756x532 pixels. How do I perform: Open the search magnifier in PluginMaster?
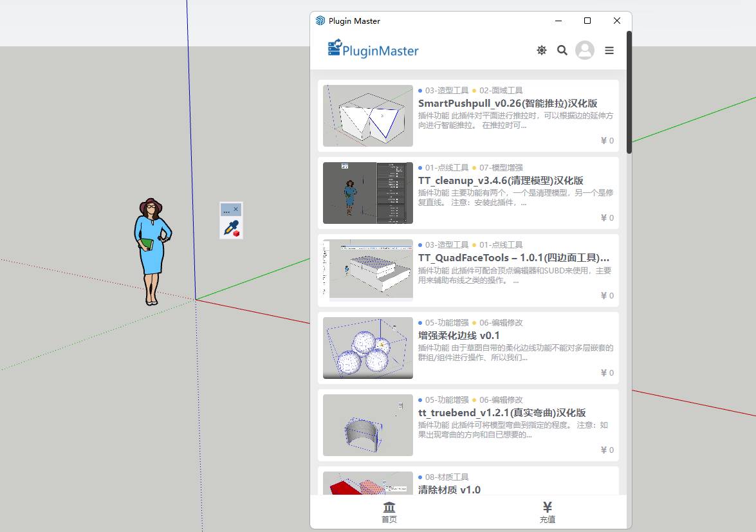point(562,50)
